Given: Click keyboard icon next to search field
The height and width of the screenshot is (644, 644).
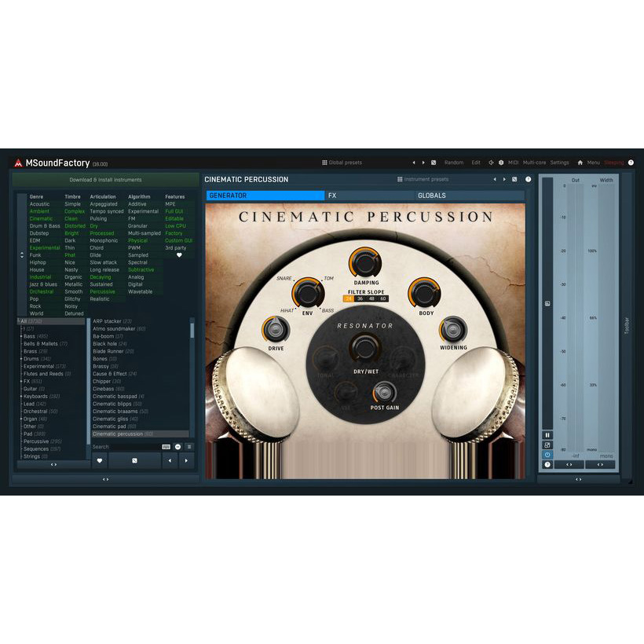Looking at the screenshot, I should pyautogui.click(x=166, y=447).
